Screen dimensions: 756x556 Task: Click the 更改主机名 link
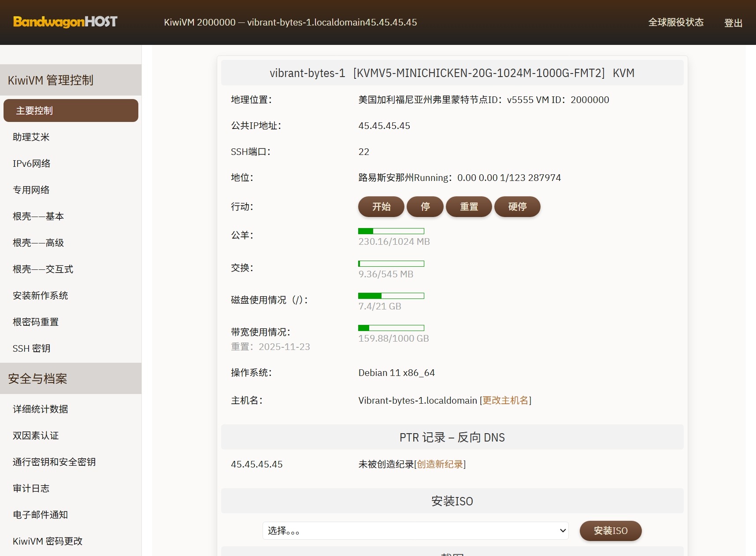click(505, 401)
